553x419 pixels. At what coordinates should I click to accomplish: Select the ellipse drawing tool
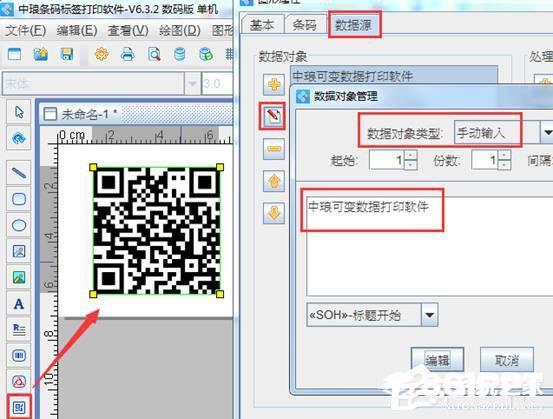[19, 225]
